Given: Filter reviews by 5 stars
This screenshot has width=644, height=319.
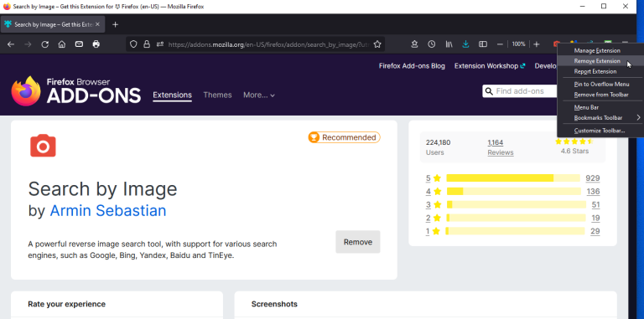Looking at the screenshot, I should [x=433, y=178].
